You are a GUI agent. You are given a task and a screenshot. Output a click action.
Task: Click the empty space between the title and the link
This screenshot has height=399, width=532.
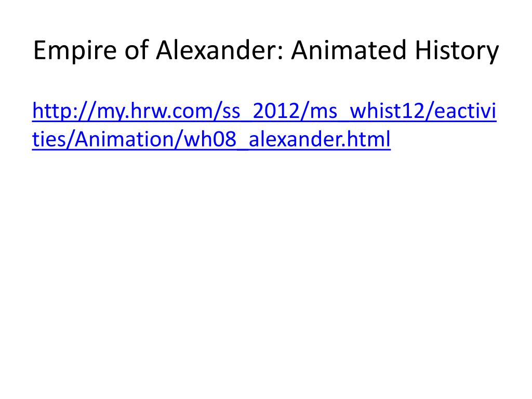(x=266, y=82)
